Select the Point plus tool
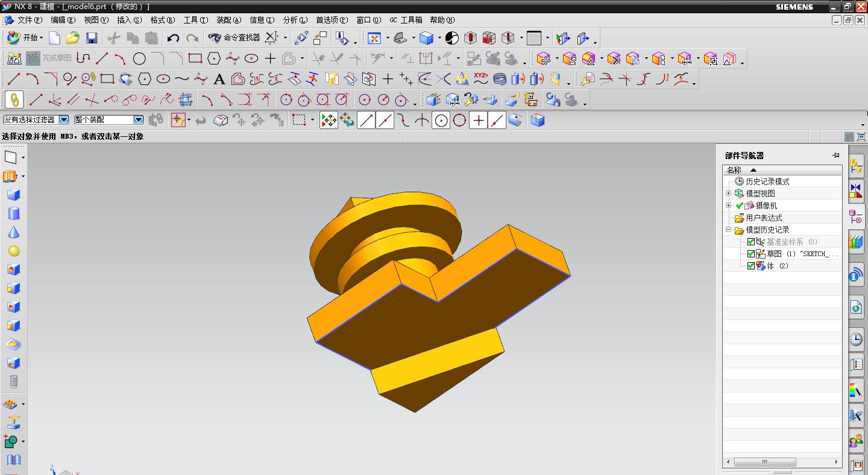This screenshot has width=868, height=475. (x=270, y=58)
